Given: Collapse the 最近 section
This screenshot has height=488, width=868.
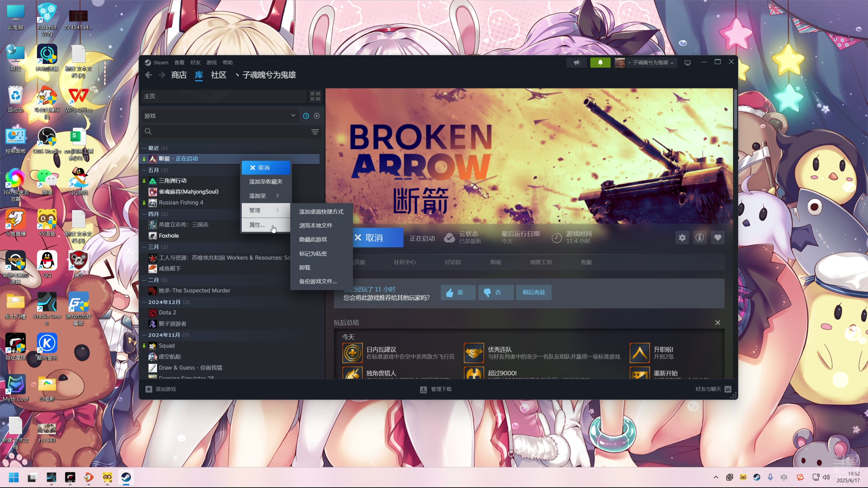Looking at the screenshot, I should [144, 148].
